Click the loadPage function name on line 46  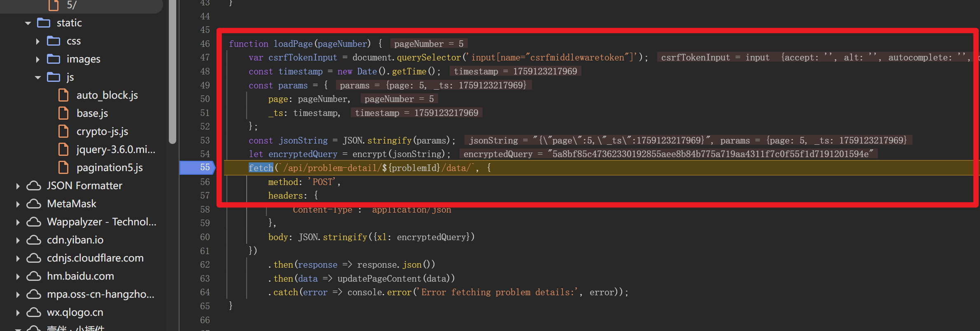coord(293,44)
